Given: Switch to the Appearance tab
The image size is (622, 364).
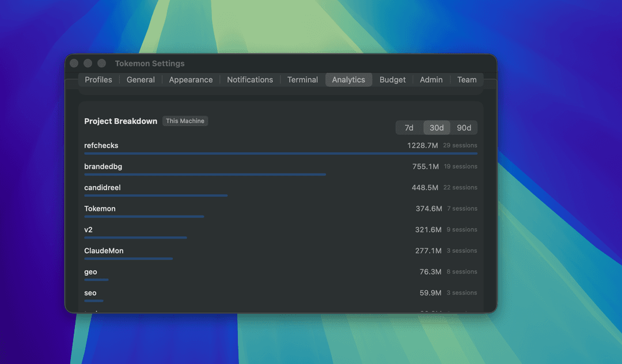Looking at the screenshot, I should pos(191,79).
